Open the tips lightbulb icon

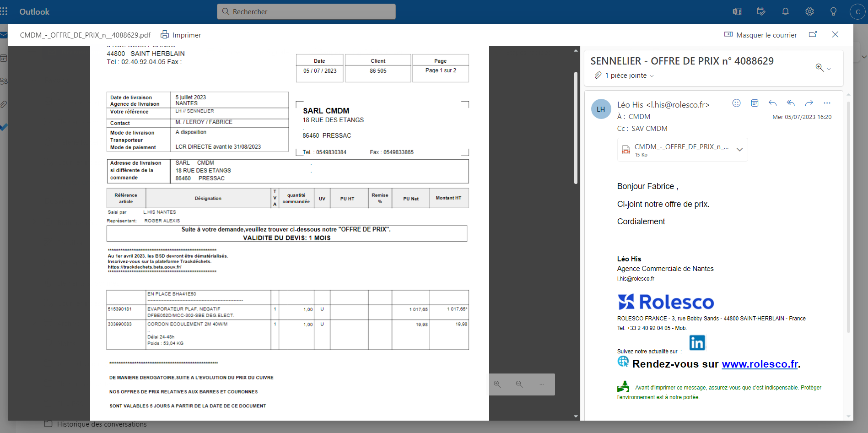834,11
